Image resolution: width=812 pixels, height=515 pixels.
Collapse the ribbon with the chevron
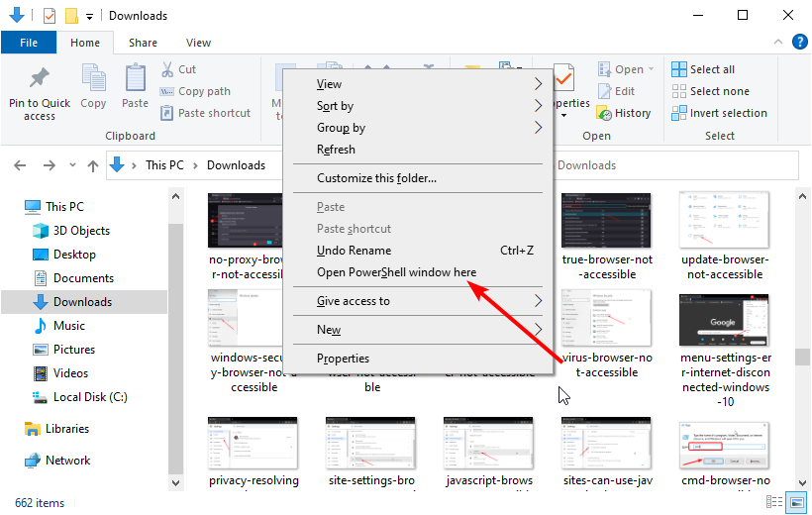coord(777,42)
